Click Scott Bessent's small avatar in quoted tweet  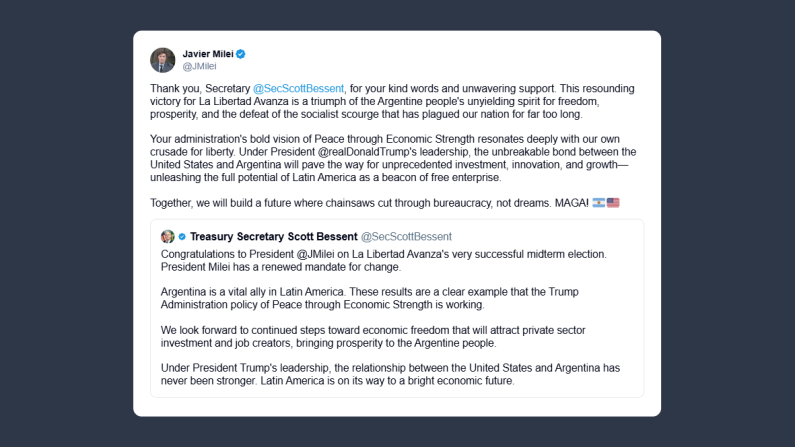(x=167, y=236)
